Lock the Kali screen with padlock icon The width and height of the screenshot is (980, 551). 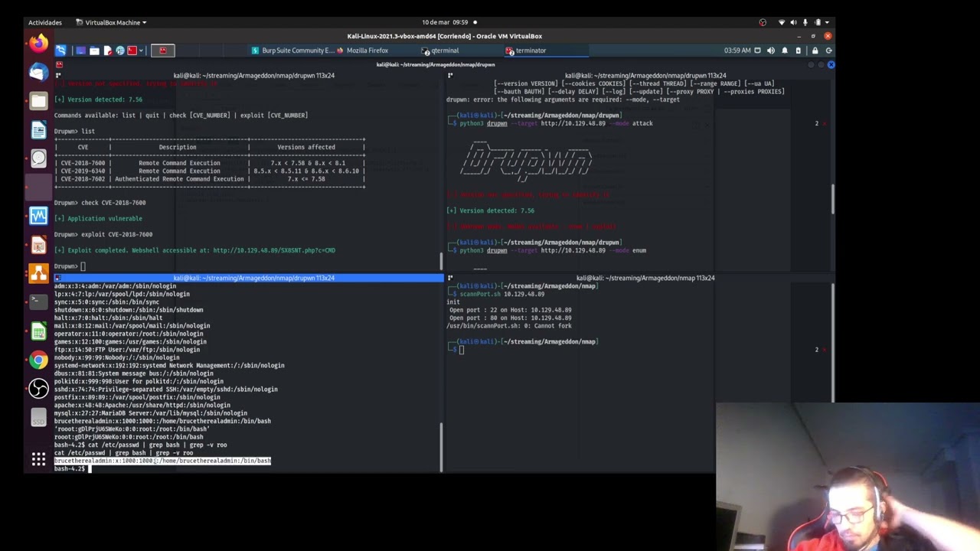pos(815,51)
